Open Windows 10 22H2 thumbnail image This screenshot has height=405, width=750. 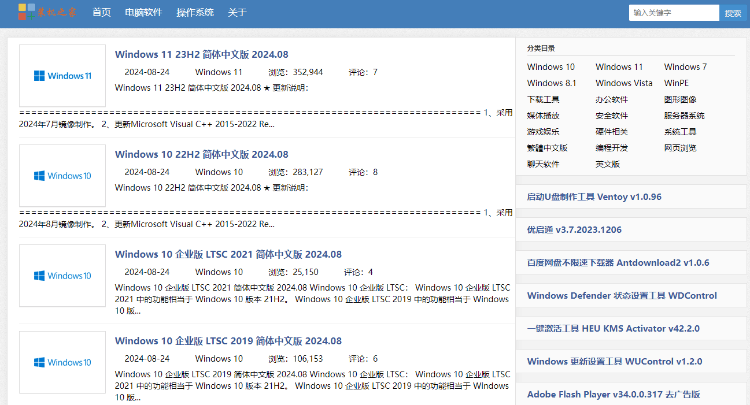(x=62, y=175)
